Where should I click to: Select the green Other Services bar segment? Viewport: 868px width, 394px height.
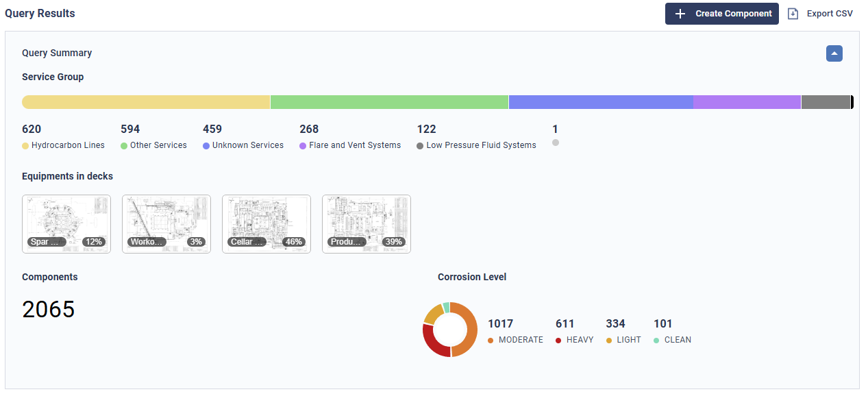389,102
